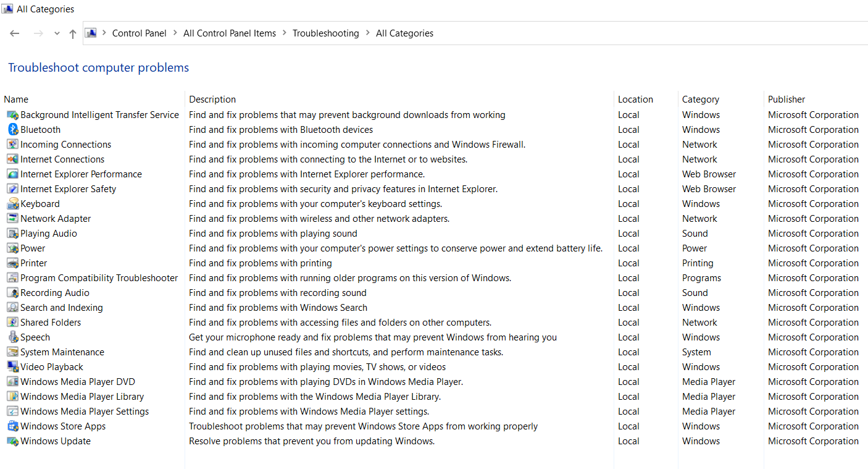Click the Video Playback icon

(x=13, y=367)
